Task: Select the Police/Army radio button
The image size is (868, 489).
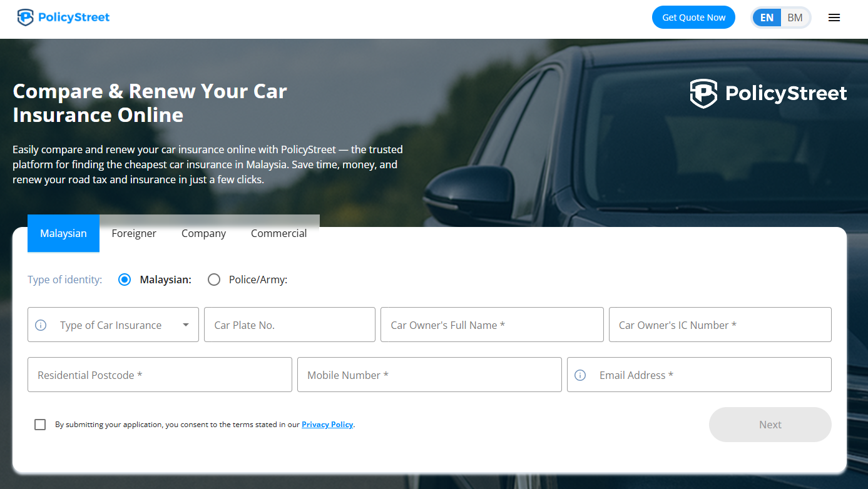Action: coord(214,280)
